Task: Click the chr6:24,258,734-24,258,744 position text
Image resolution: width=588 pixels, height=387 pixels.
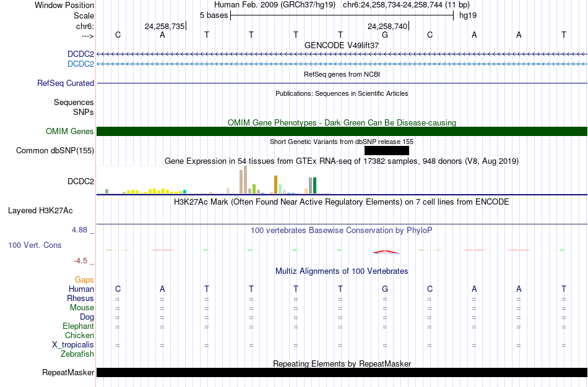Action: 406,5
